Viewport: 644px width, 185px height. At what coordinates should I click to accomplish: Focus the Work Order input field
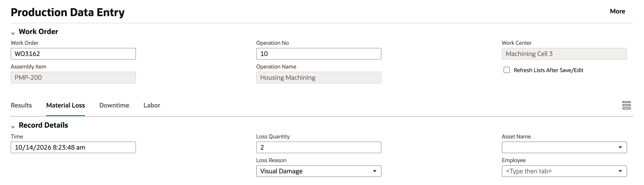click(73, 54)
